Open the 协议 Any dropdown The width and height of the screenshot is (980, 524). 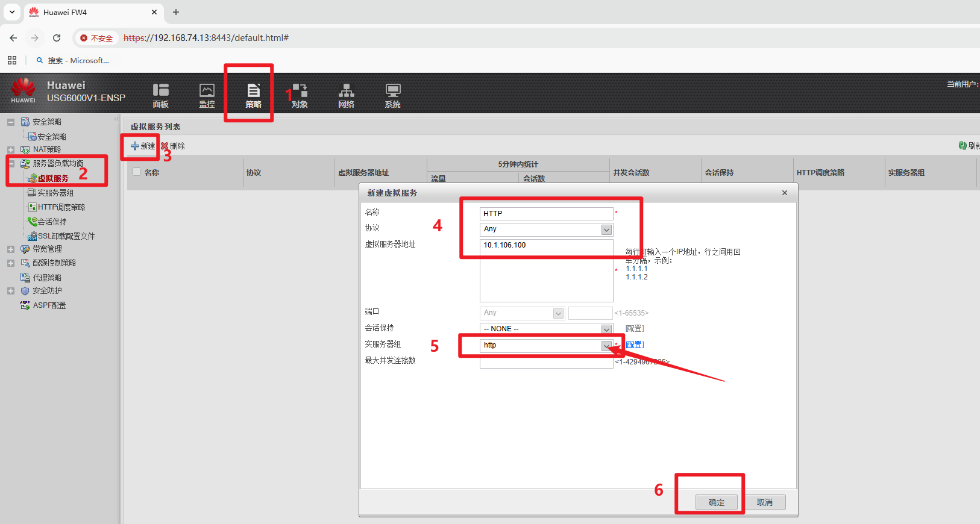click(x=606, y=229)
